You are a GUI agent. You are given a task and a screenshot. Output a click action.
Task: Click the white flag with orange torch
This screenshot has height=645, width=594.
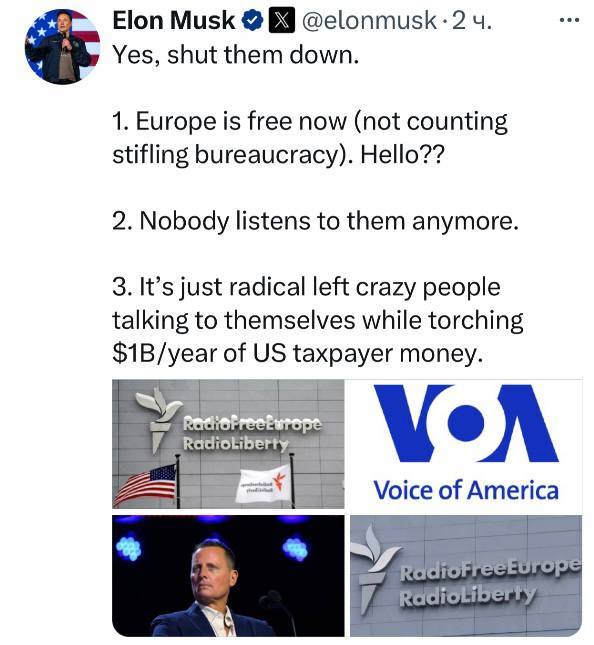[263, 484]
